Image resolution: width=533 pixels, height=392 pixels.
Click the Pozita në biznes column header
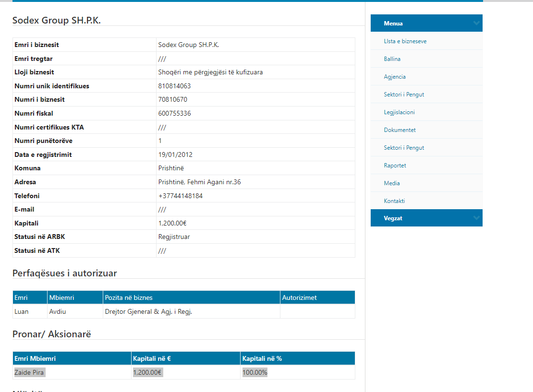coord(129,297)
